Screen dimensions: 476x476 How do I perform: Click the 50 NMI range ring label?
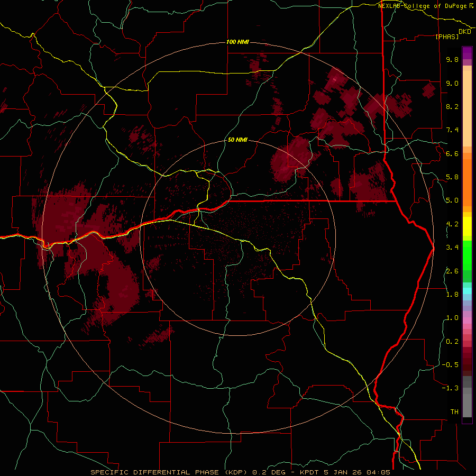click(x=237, y=140)
